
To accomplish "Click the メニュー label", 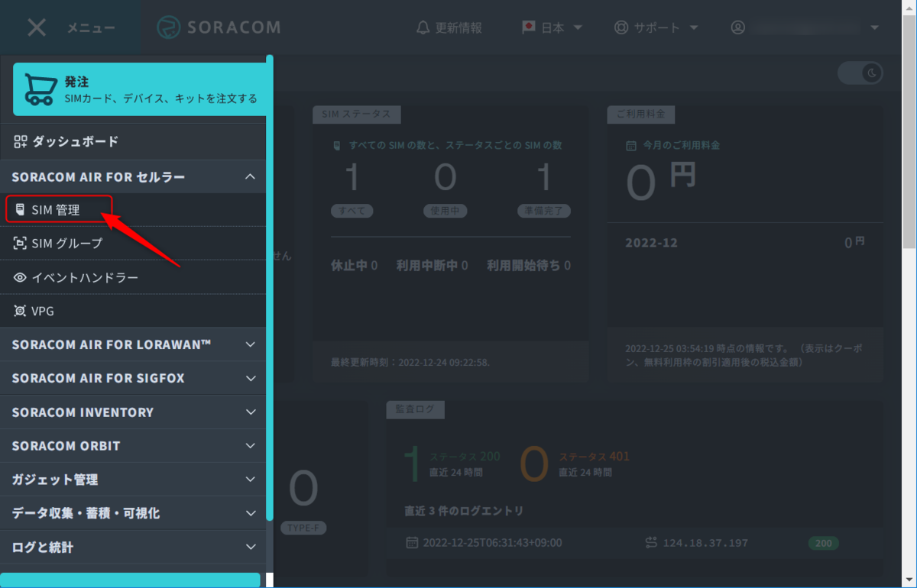I will [91, 28].
